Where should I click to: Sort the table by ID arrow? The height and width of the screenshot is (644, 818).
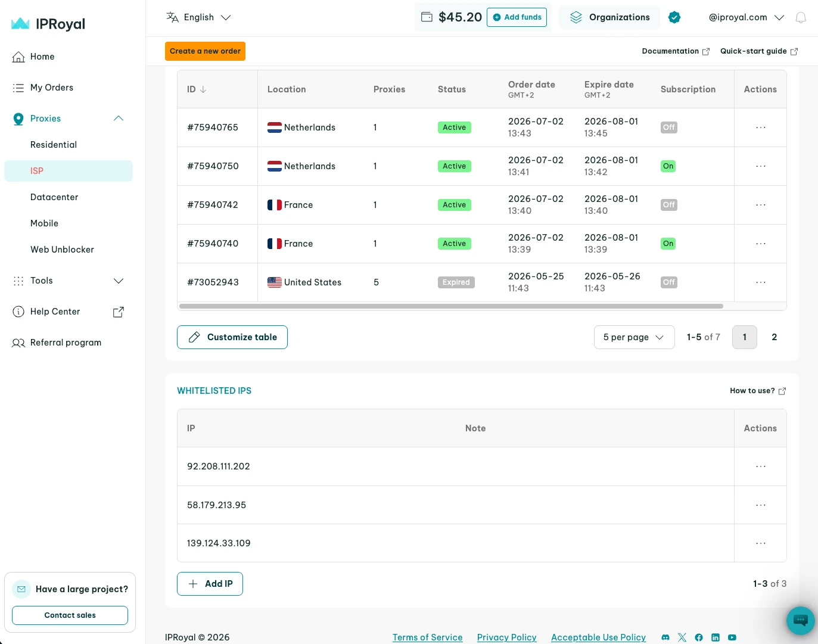coord(203,89)
